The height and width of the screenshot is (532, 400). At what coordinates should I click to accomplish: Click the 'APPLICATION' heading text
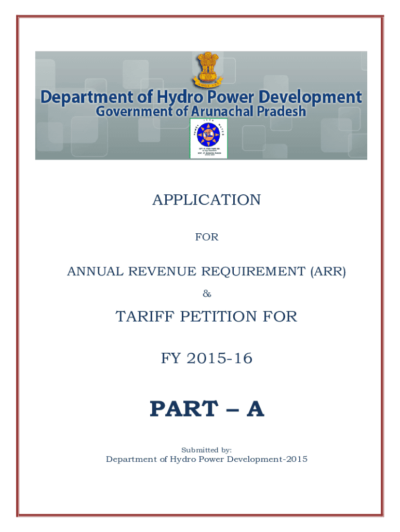(206, 200)
